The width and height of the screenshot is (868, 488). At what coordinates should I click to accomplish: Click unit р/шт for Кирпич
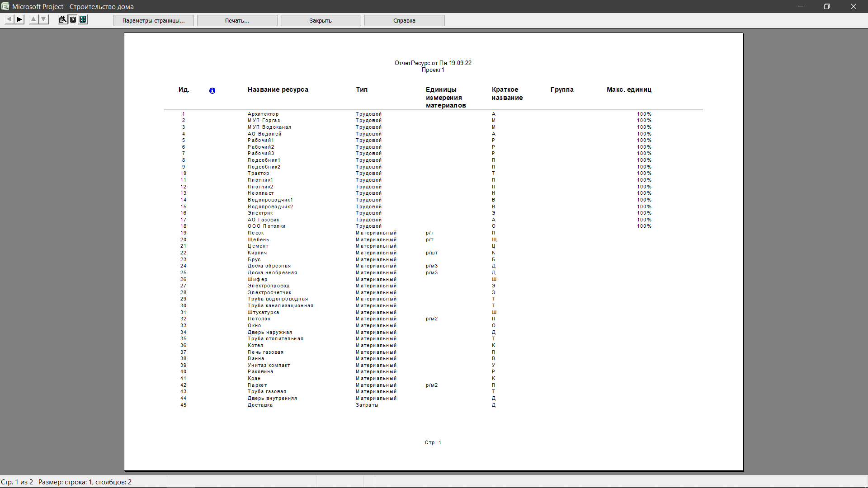tap(432, 253)
